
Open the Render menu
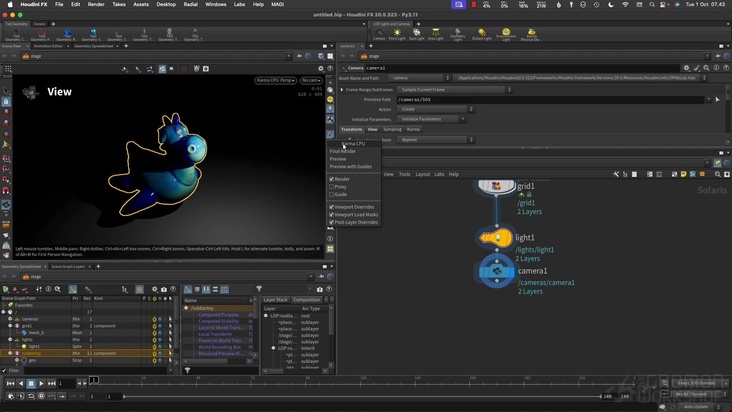click(96, 4)
